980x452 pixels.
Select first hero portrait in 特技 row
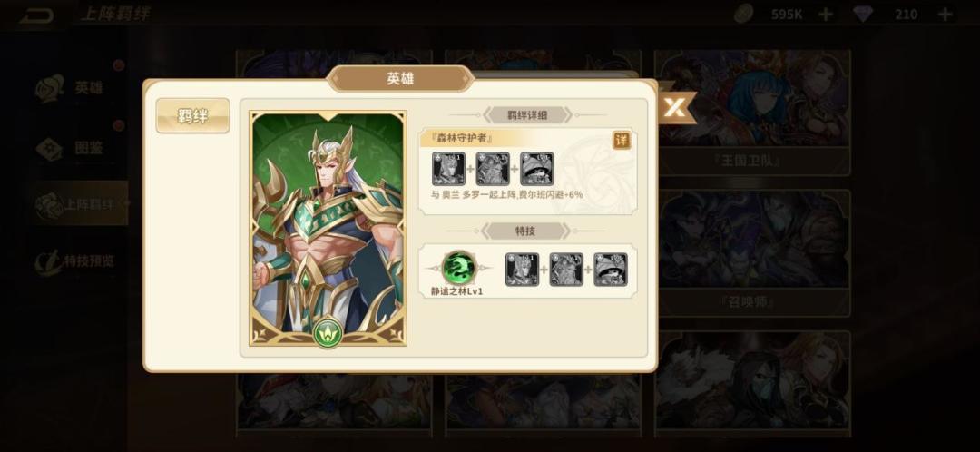pyautogui.click(x=522, y=270)
